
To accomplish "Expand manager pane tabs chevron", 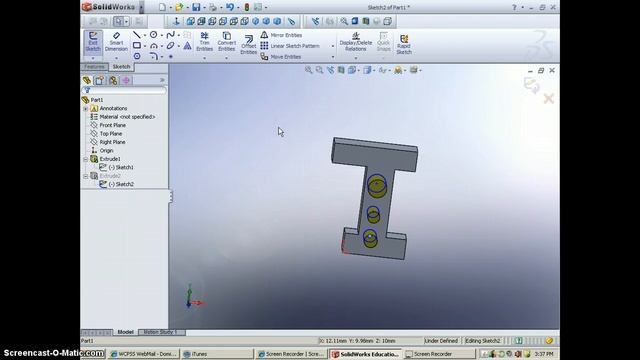I will pyautogui.click(x=162, y=80).
